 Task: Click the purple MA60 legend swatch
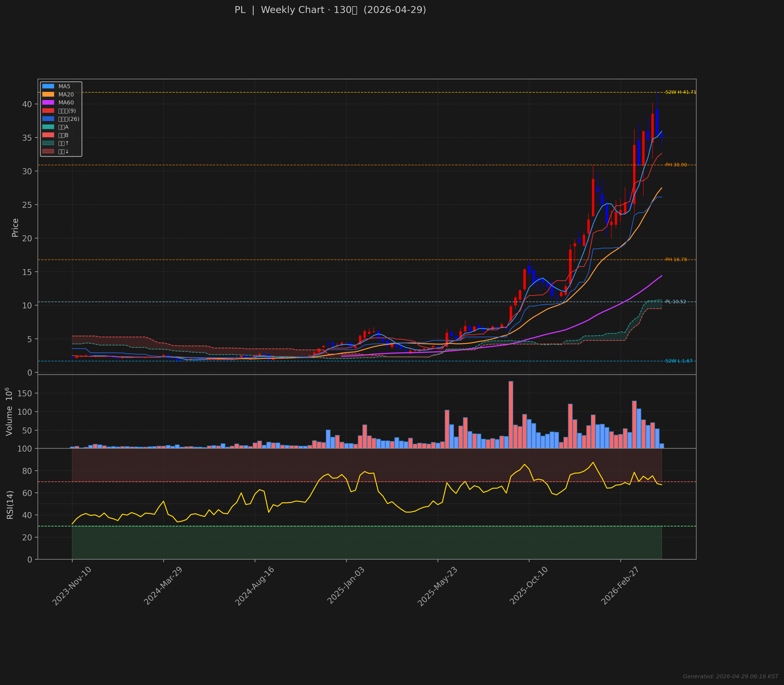[x=48, y=102]
